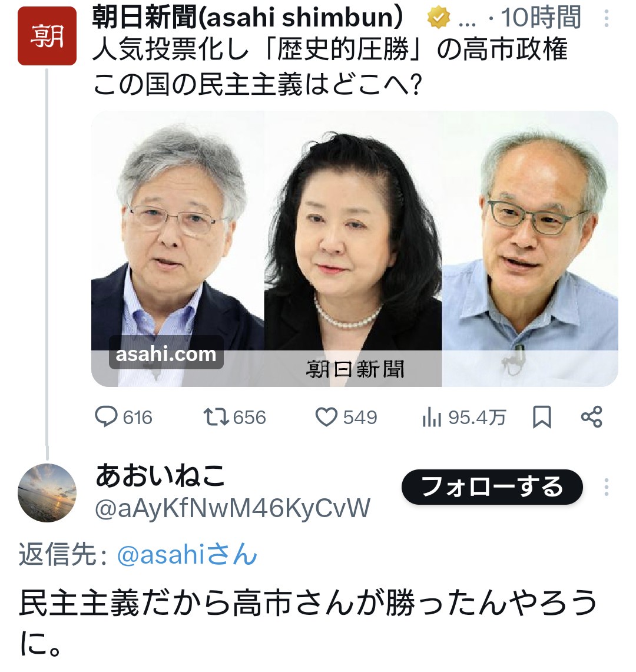Tap the repost icon showing 656
The image size is (636, 672).
coord(216,417)
